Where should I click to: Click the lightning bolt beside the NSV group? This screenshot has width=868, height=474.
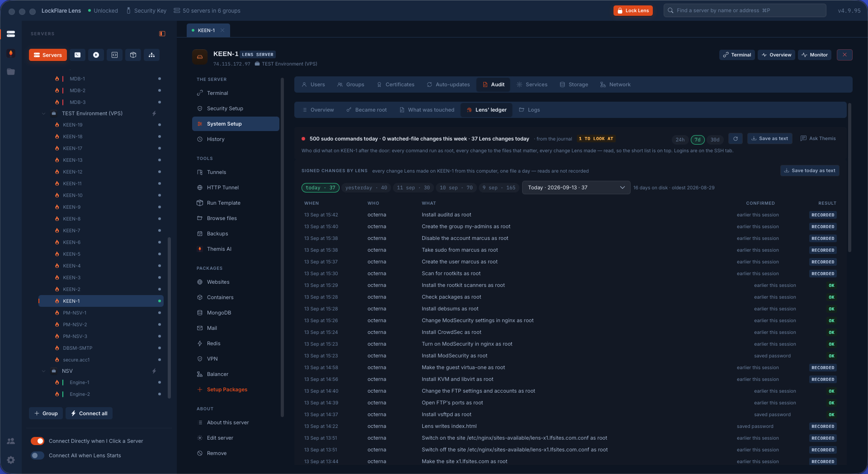(x=154, y=371)
